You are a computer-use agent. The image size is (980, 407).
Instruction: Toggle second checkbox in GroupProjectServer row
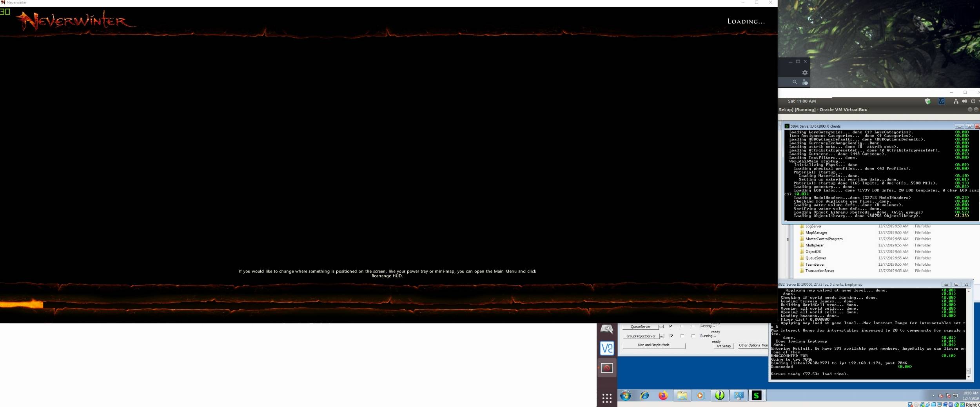682,336
